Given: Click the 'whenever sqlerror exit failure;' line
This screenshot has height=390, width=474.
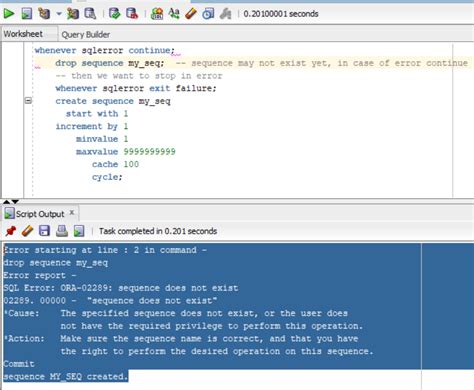Looking at the screenshot, I should click(136, 88).
